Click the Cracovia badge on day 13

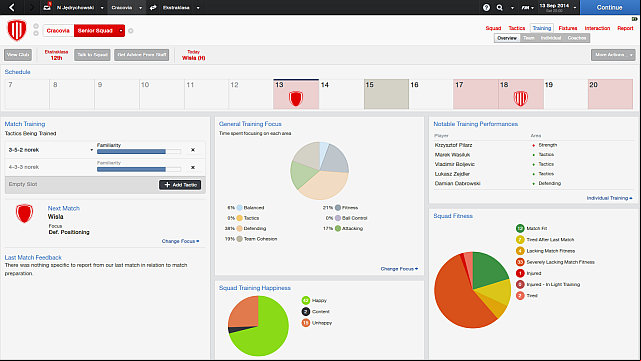point(296,99)
